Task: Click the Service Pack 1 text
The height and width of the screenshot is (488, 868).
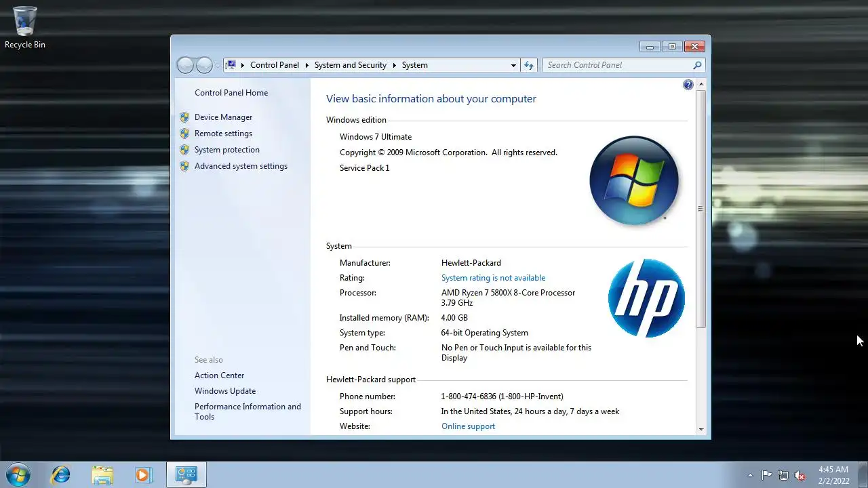Action: (365, 168)
